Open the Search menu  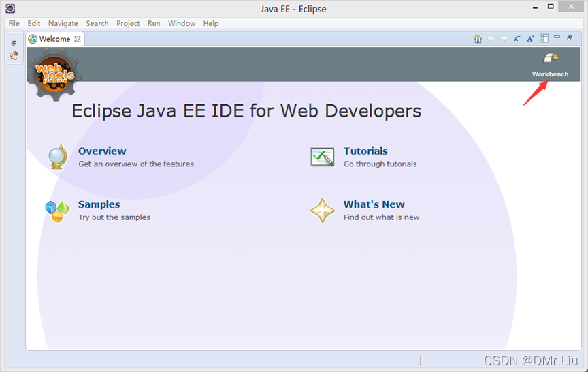(x=97, y=23)
